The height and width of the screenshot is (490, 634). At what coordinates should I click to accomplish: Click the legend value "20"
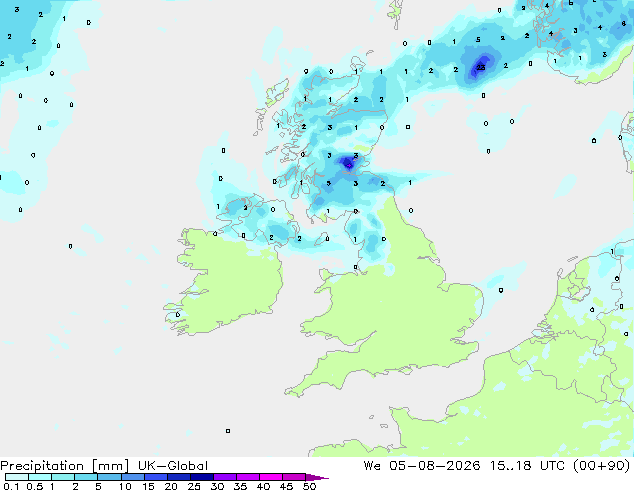click(171, 486)
